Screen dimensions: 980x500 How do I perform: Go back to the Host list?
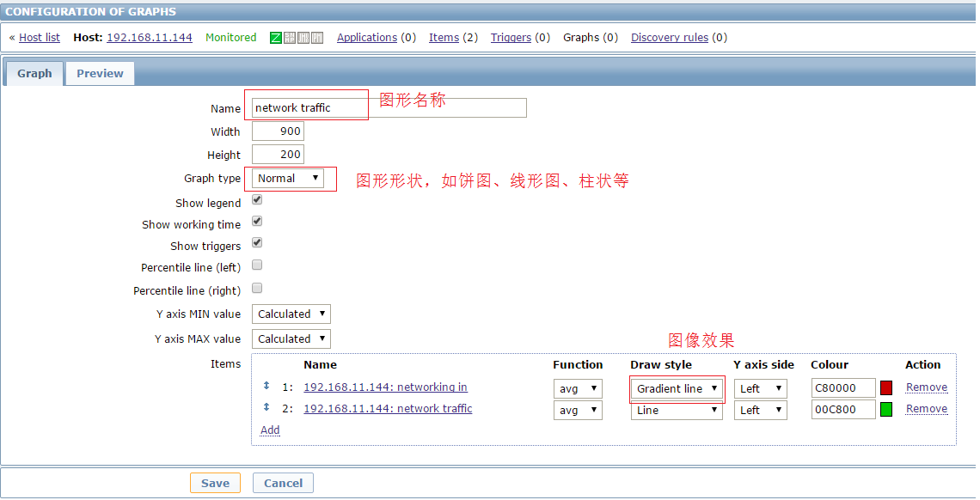tap(40, 38)
